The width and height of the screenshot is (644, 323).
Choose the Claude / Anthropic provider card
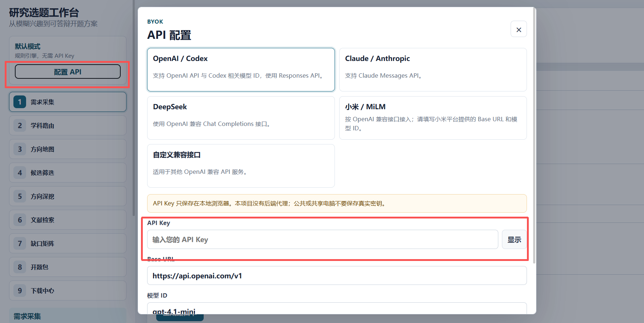(x=433, y=70)
